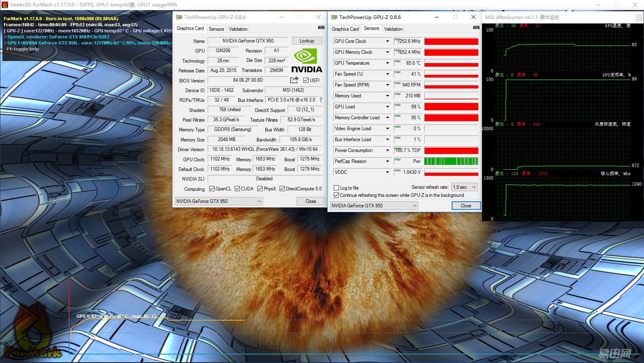Toggle the PhysX checkbox
This screenshot has height=363, width=644.
pos(260,189)
